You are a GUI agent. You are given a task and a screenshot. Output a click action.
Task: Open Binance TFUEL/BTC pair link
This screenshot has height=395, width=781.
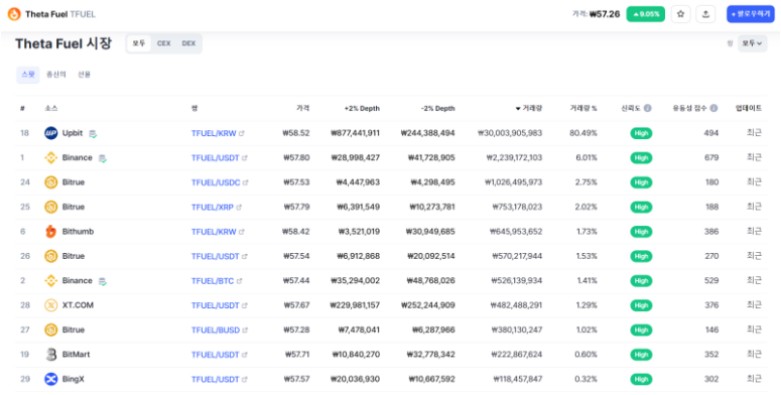tap(213, 281)
